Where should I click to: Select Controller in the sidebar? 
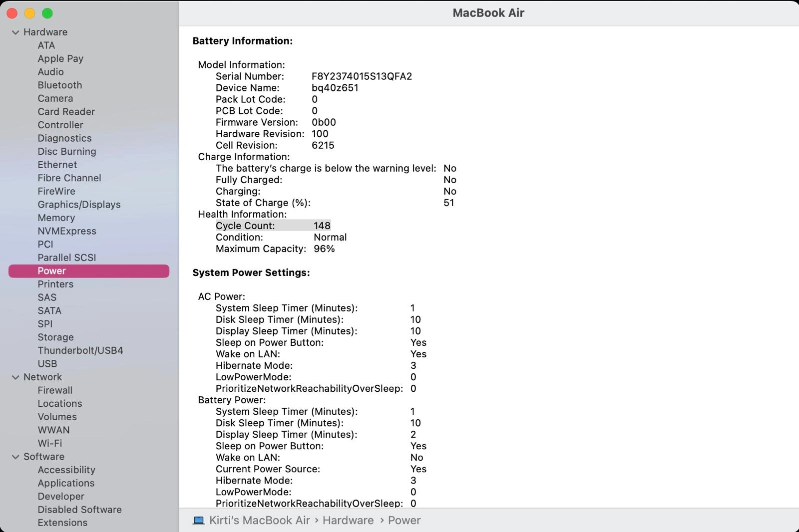tap(60, 125)
